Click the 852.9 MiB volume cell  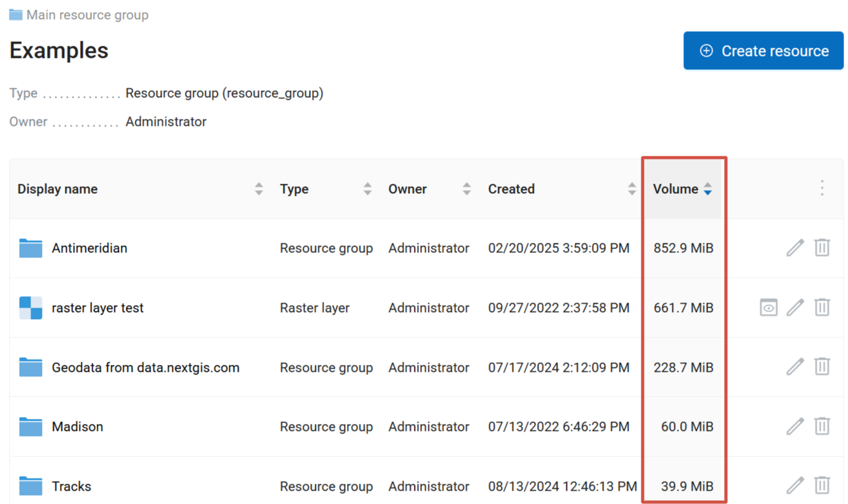point(683,248)
